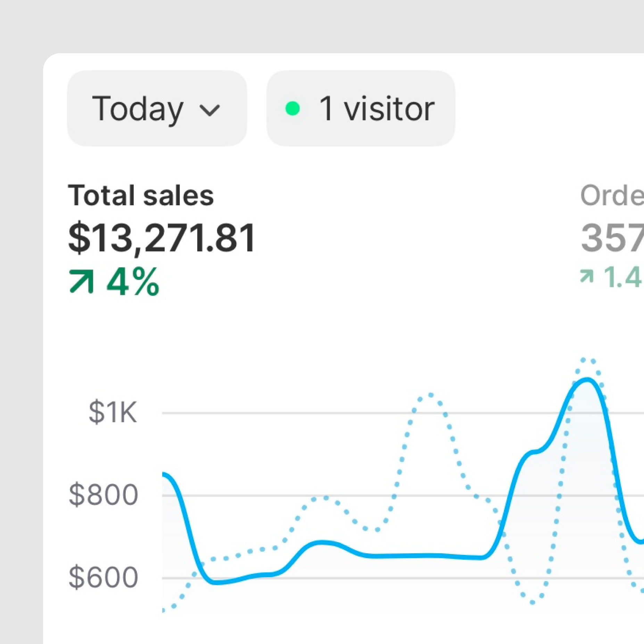
Task: Click the 4% sales increase label
Action: pyautogui.click(x=133, y=281)
